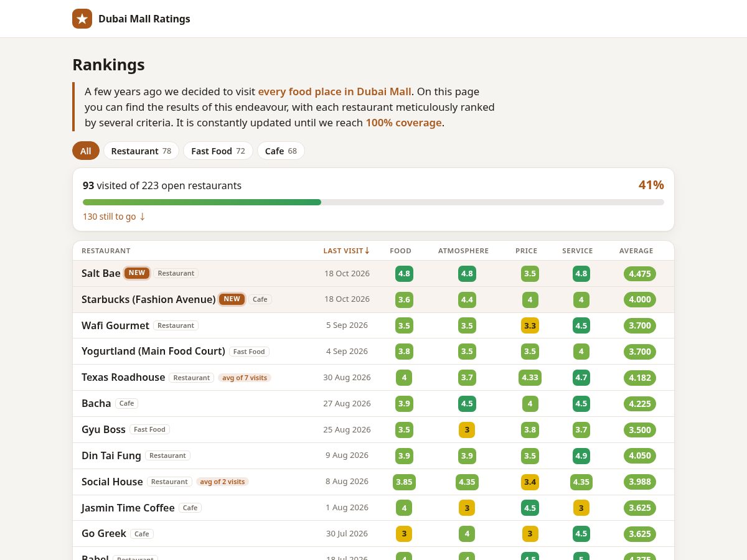The width and height of the screenshot is (747, 560).
Task: Click 'avg of 7 visits' tag
Action: pyautogui.click(x=245, y=378)
